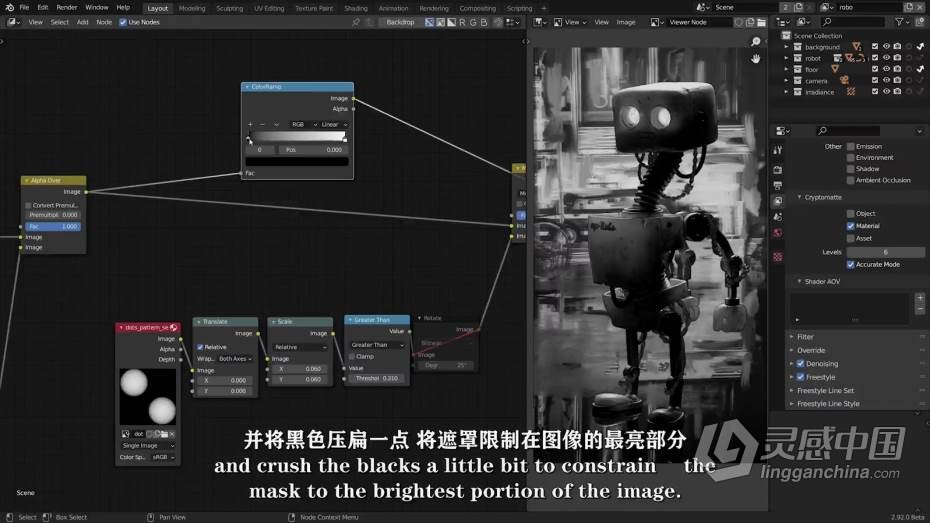Toggle Relative checkbox on Translate node
930x523 pixels.
click(x=200, y=347)
